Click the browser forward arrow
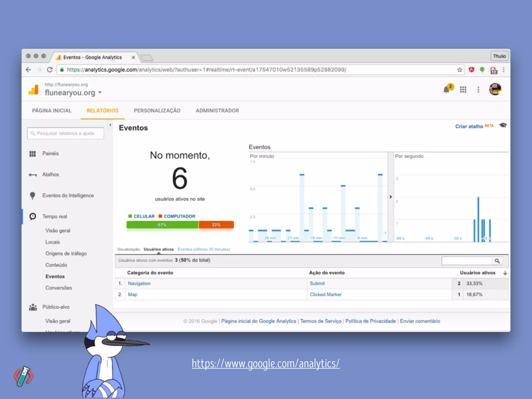The width and height of the screenshot is (532, 399). (x=39, y=70)
